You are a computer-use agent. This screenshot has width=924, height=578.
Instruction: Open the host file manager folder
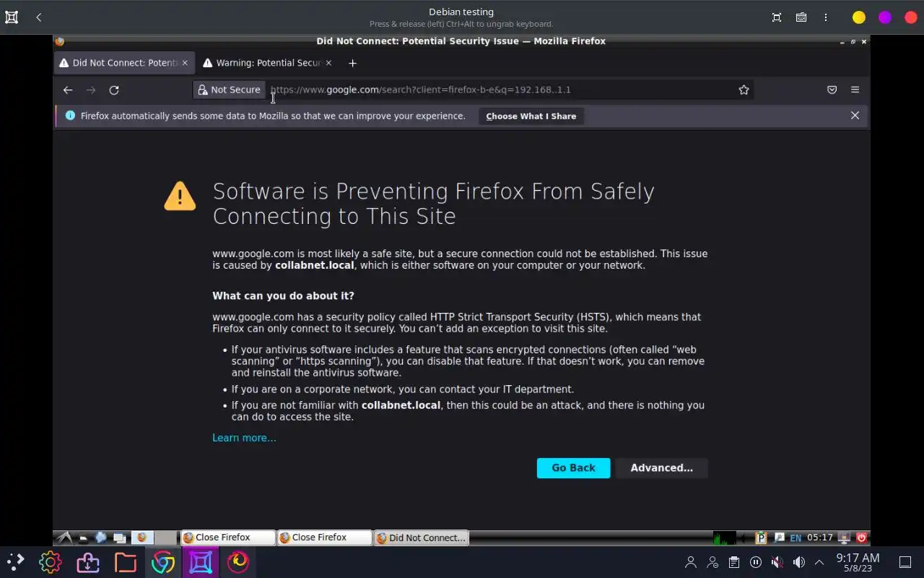tap(125, 561)
